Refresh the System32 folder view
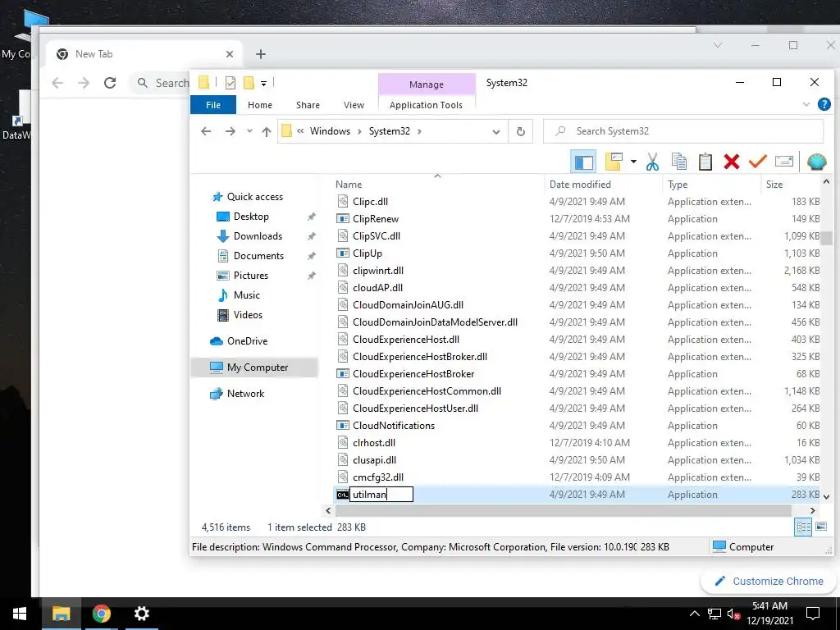 (x=520, y=132)
